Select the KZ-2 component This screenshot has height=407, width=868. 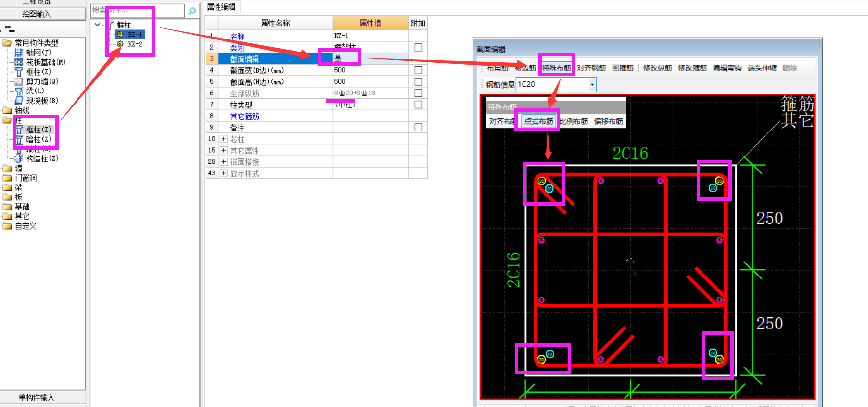click(x=135, y=44)
